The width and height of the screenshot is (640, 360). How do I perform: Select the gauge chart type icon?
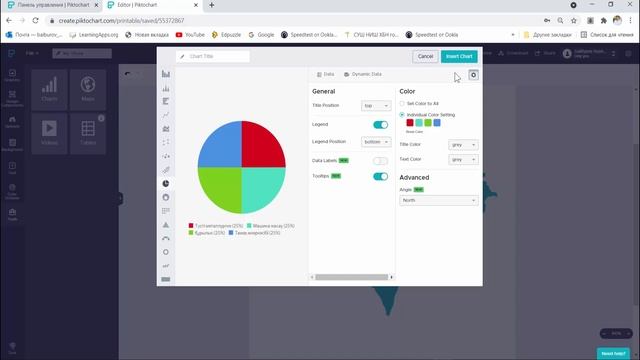pyautogui.click(x=166, y=238)
